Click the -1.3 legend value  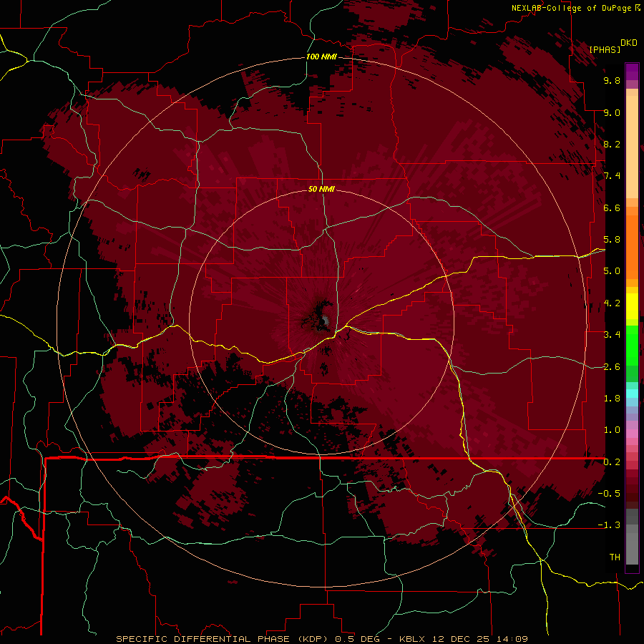tap(610, 525)
